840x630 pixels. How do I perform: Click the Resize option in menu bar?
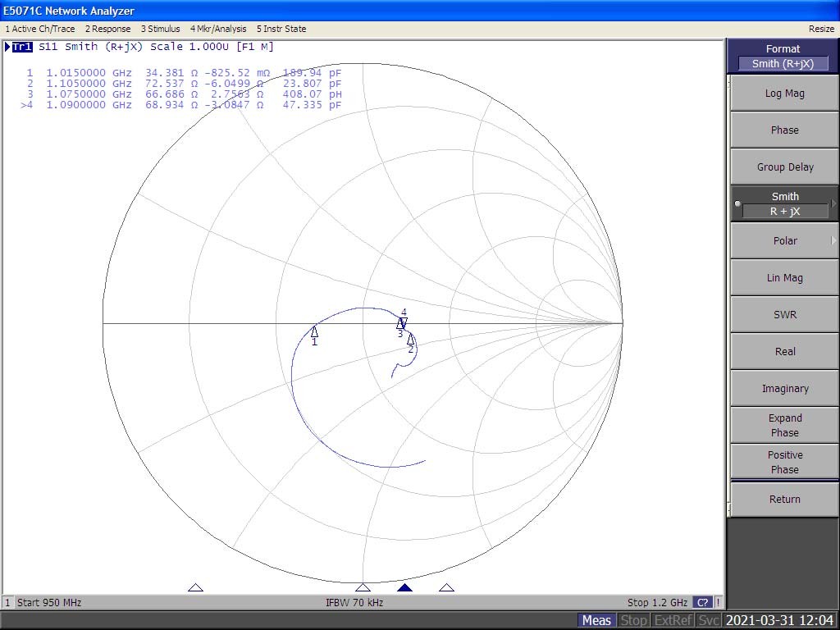821,29
